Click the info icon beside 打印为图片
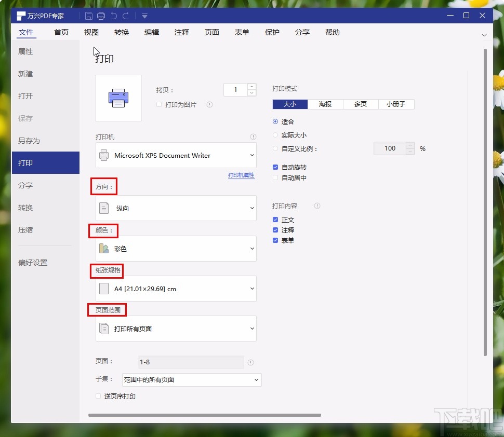The width and height of the screenshot is (504, 437). point(209,104)
